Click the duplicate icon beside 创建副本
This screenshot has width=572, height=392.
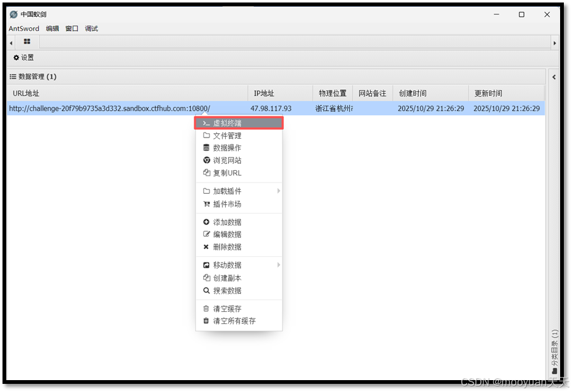(x=206, y=278)
